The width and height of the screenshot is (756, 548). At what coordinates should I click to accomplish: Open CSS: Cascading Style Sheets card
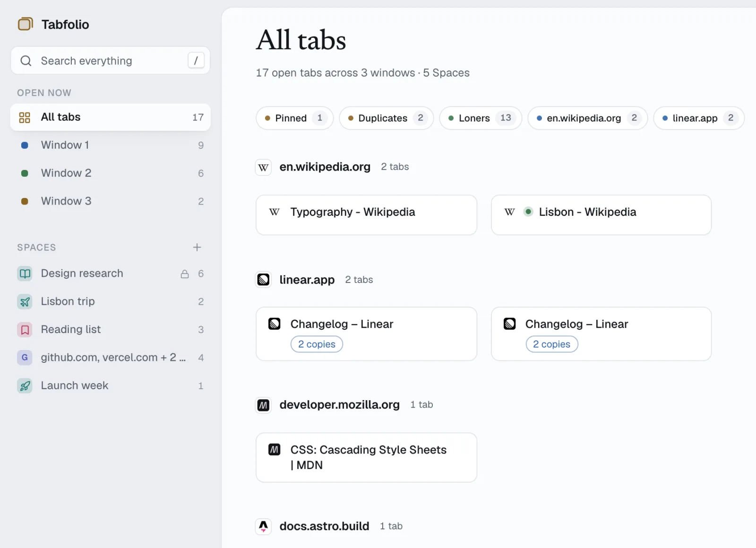tap(367, 458)
